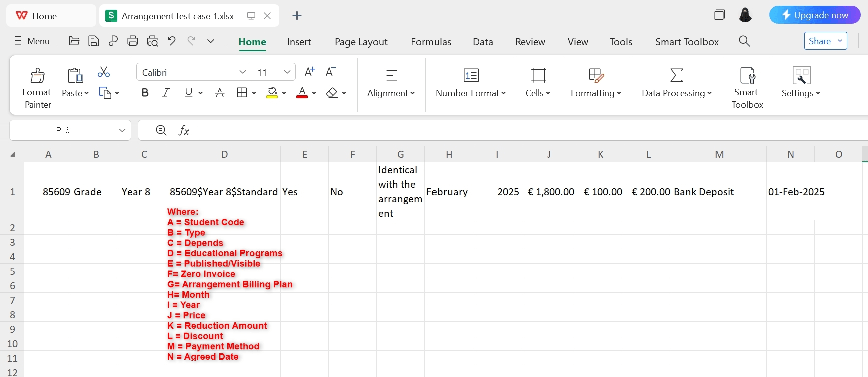Viewport: 868px width, 377px height.
Task: Apply the yellow fill color swatch
Action: [x=272, y=93]
